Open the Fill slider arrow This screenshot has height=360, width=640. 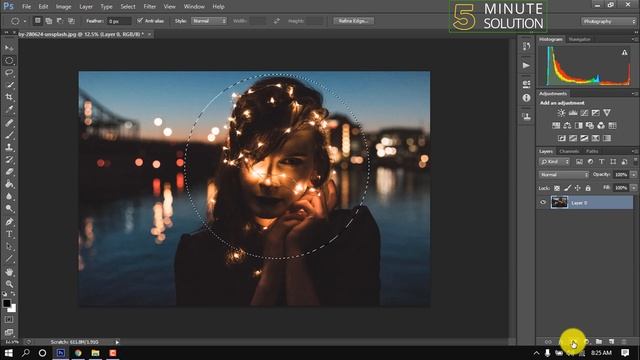point(633,188)
